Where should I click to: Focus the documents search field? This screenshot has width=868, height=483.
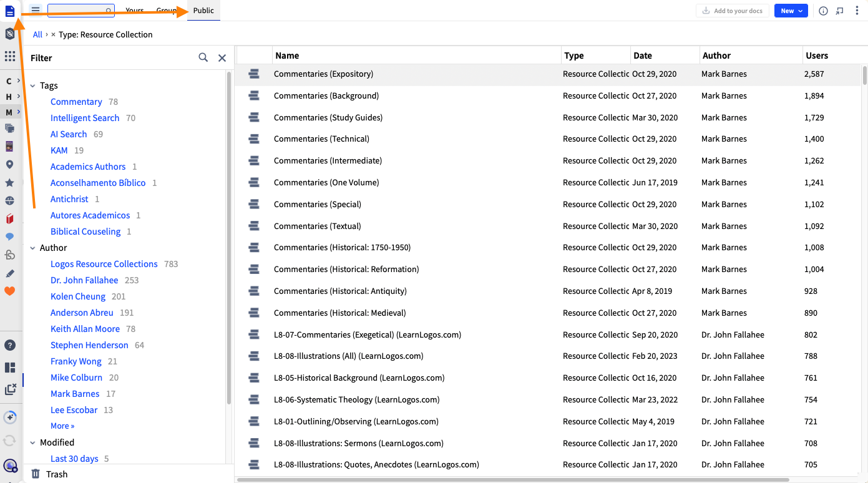[81, 11]
